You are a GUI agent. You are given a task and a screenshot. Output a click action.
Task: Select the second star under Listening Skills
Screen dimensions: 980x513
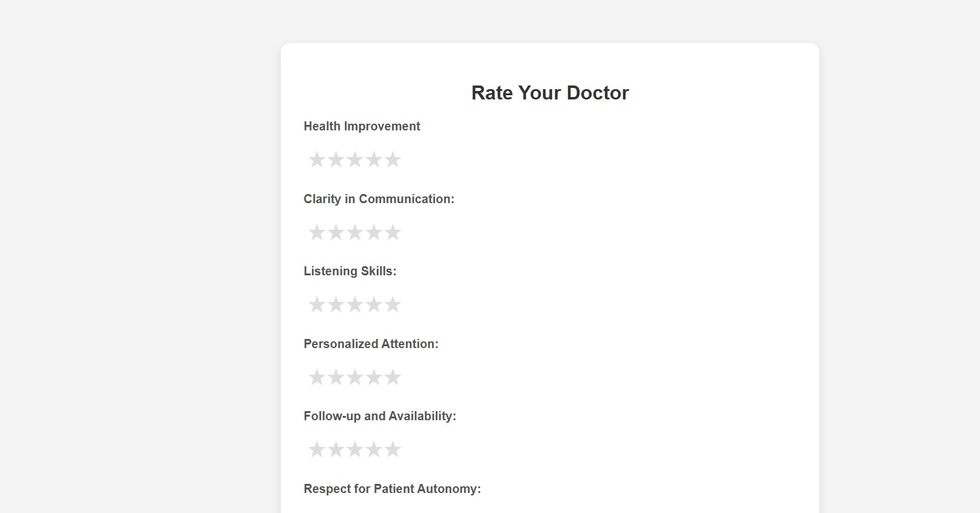pyautogui.click(x=336, y=304)
